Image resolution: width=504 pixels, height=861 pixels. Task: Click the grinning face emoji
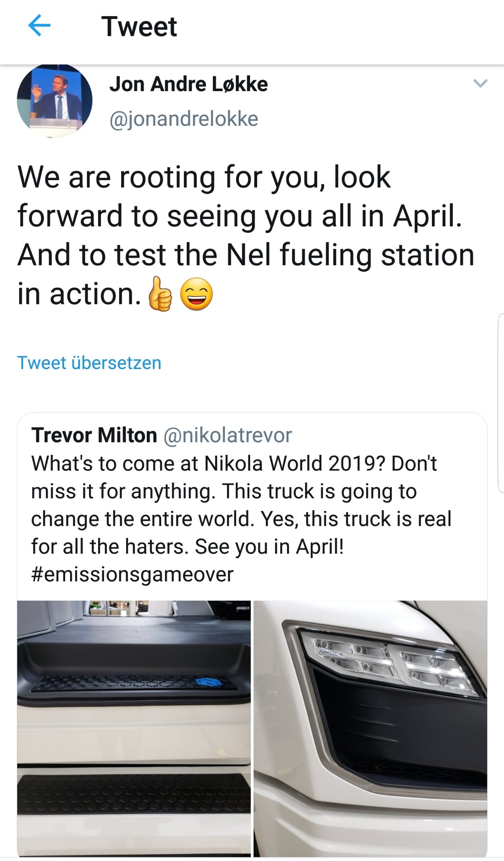pos(197,294)
